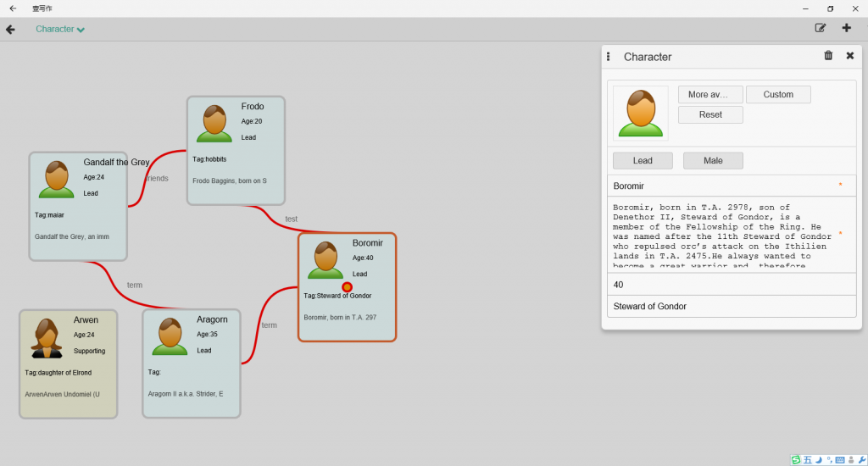
Task: Select the Aragorn character card
Action: [191, 363]
